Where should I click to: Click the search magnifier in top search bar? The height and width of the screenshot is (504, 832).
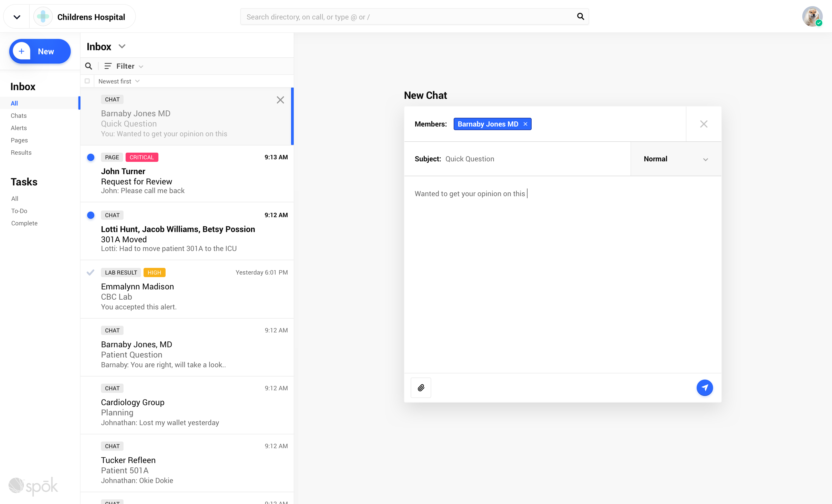pos(581,17)
